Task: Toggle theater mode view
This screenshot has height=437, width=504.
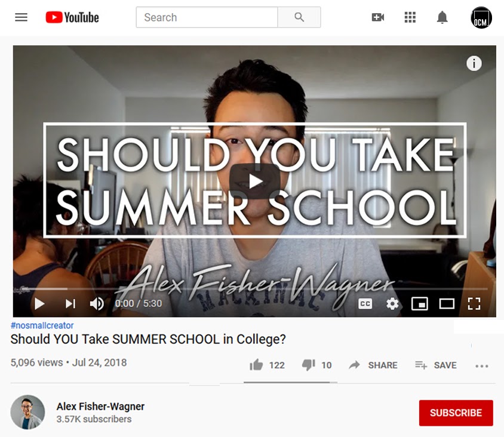Action: coord(447,303)
